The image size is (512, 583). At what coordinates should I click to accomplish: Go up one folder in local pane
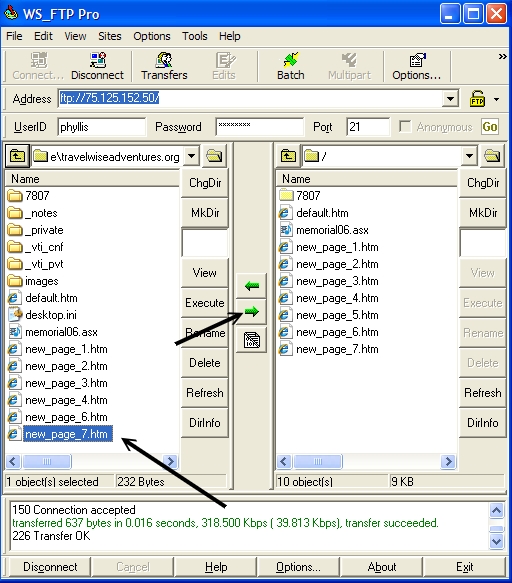tap(17, 156)
